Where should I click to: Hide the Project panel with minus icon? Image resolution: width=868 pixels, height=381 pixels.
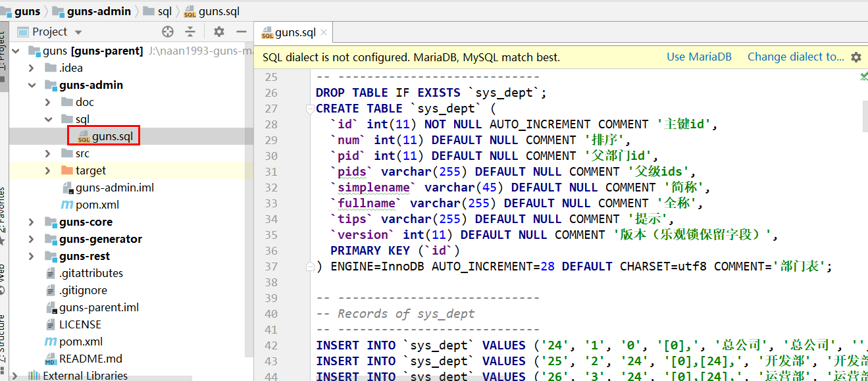click(x=242, y=32)
